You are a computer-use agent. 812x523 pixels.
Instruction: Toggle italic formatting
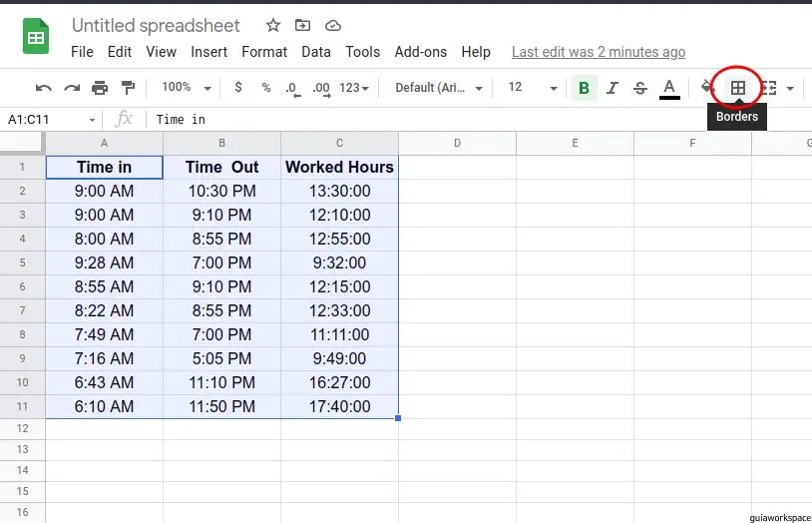[x=612, y=88]
